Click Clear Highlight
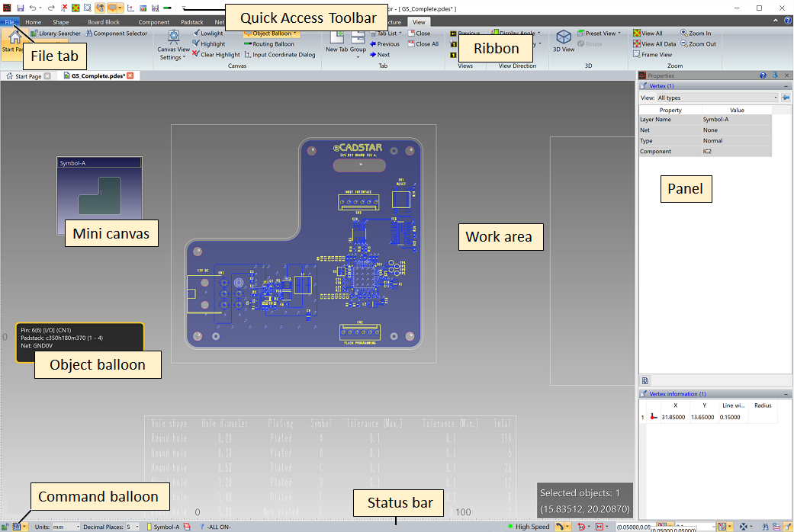794x532 pixels. (x=216, y=55)
